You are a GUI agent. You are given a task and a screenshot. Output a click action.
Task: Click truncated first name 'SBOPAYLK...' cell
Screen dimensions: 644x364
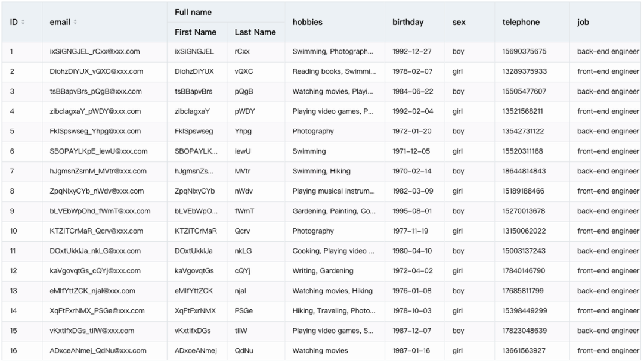coord(196,151)
